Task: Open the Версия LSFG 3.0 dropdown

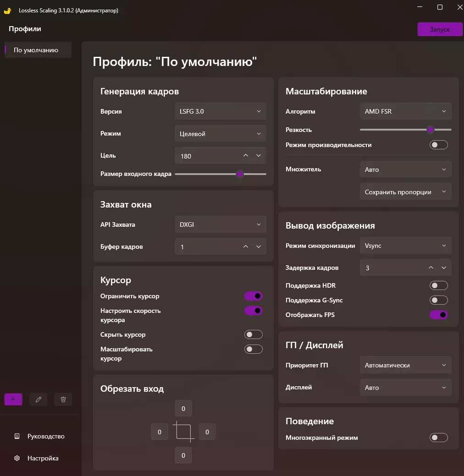Action: pyautogui.click(x=220, y=111)
